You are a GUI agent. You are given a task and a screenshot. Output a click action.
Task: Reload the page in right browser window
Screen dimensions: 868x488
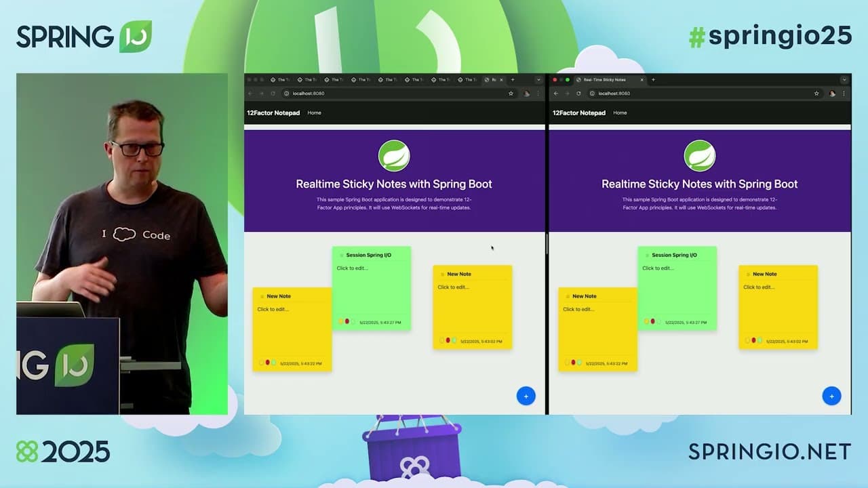[578, 94]
